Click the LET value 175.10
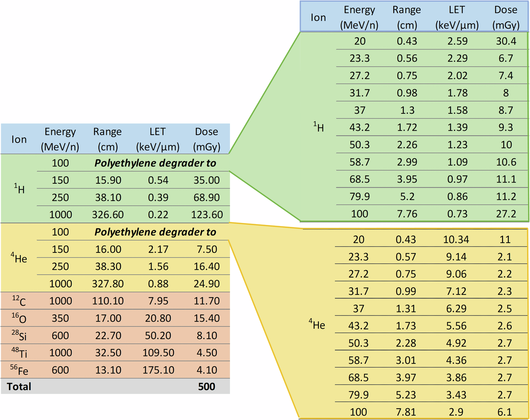Viewport: 530px width, 420px height. pos(158,370)
